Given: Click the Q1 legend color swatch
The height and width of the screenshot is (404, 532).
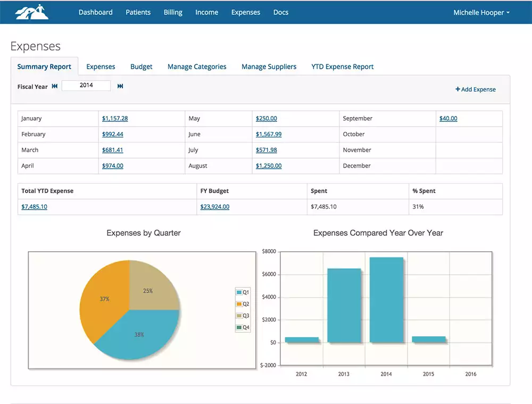Looking at the screenshot, I should [x=239, y=292].
